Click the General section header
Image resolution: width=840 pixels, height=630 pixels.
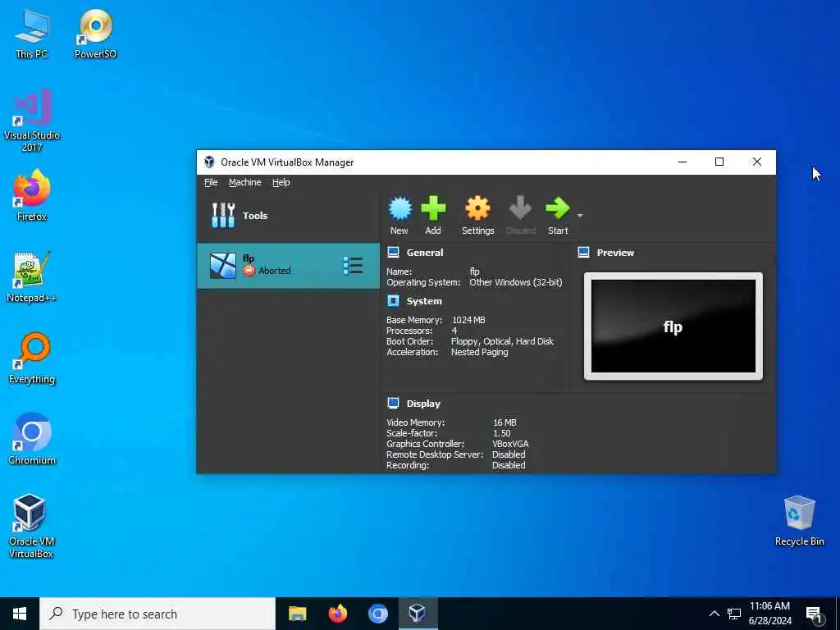425,253
